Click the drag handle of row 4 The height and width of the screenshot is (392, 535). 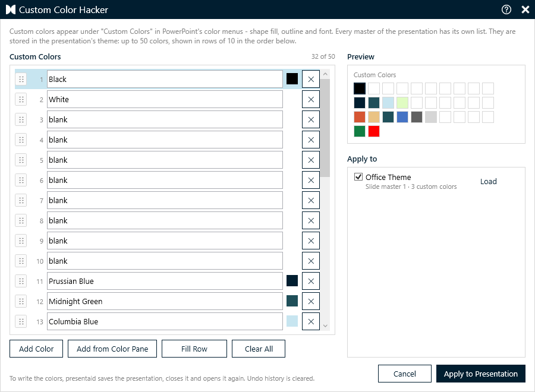pos(21,140)
